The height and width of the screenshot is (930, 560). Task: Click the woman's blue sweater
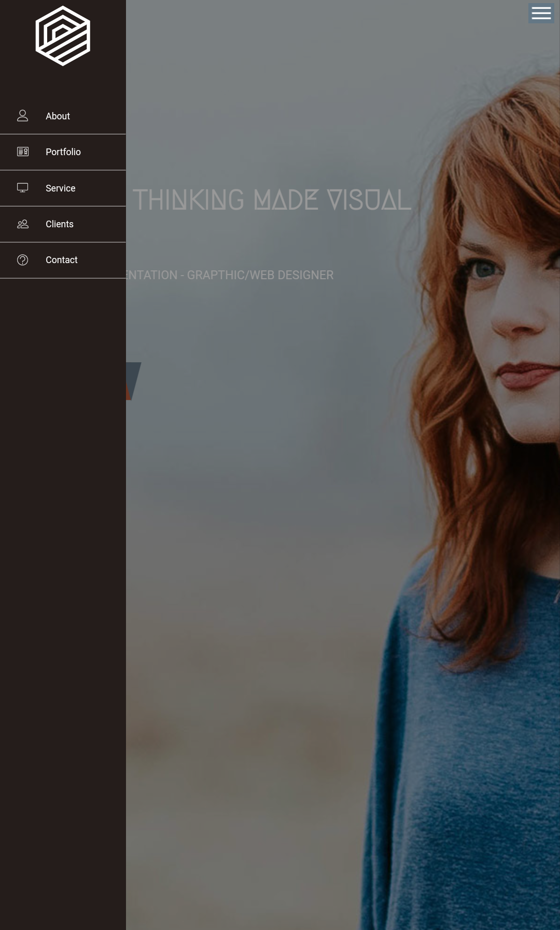[x=467, y=753]
